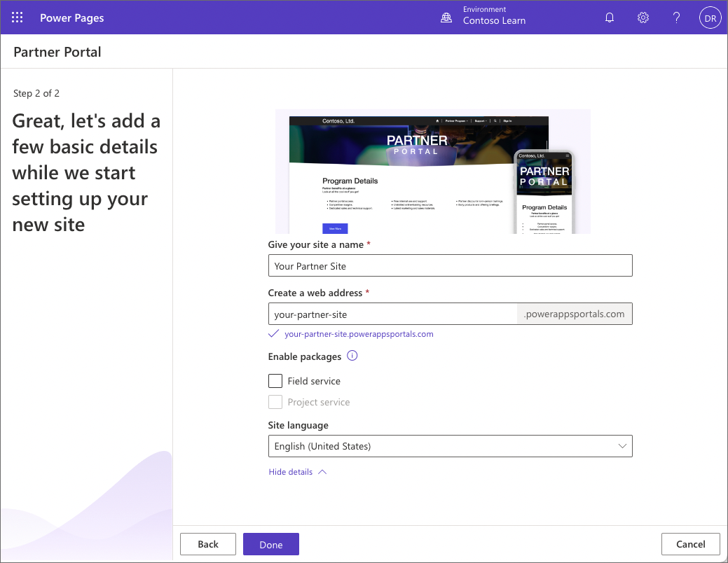
Task: Click the Field service label
Action: pos(314,381)
